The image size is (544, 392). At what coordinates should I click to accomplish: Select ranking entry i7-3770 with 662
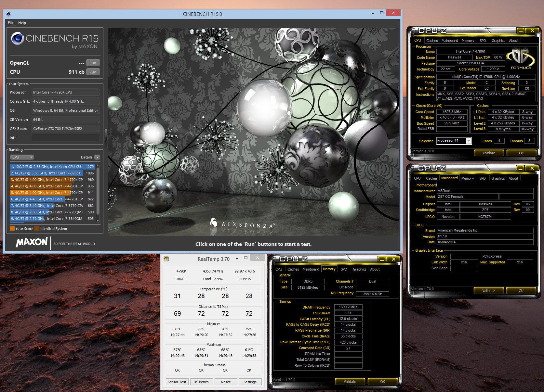[52, 206]
